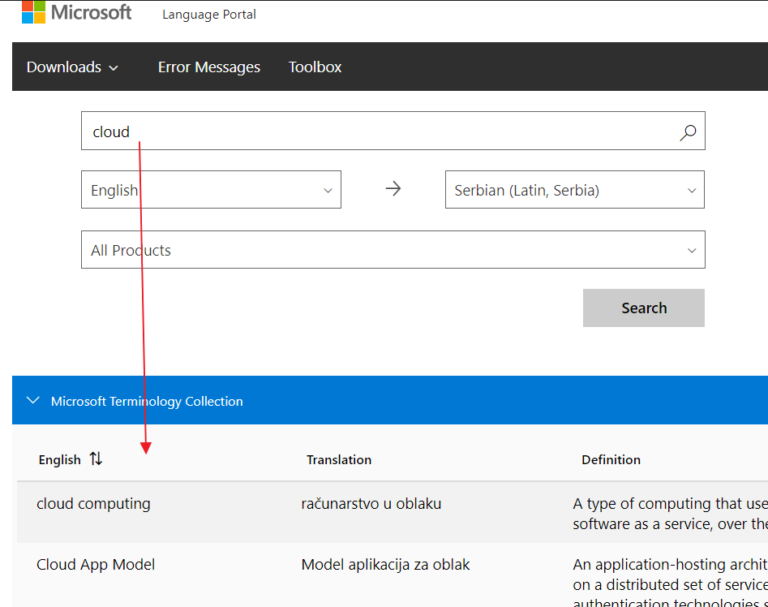Click the arrow between language dropdowns
The height and width of the screenshot is (607, 768).
pos(393,189)
